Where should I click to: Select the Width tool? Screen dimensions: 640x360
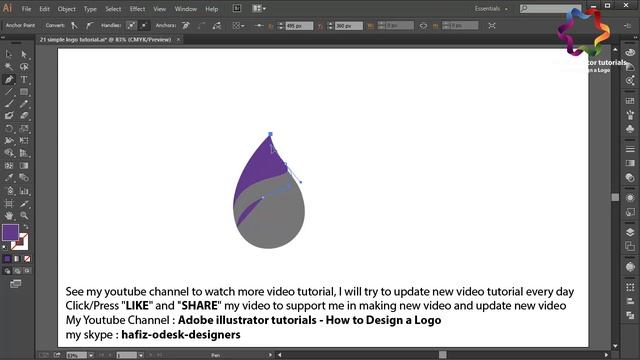tap(9, 141)
